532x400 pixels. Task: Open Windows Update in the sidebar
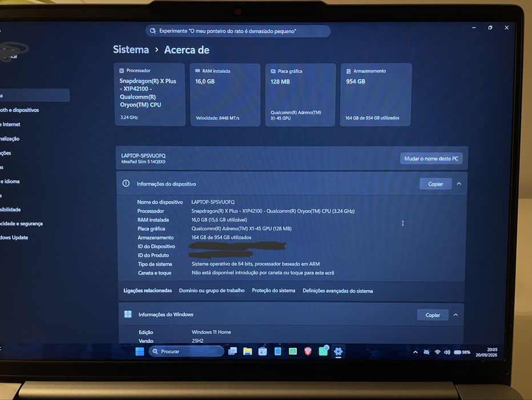[x=14, y=237]
